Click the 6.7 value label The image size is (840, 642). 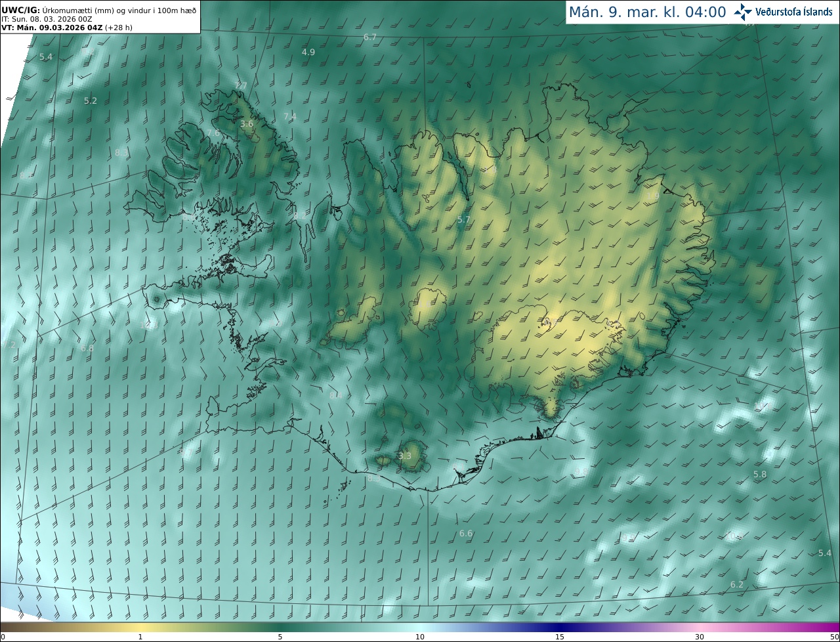coord(370,37)
